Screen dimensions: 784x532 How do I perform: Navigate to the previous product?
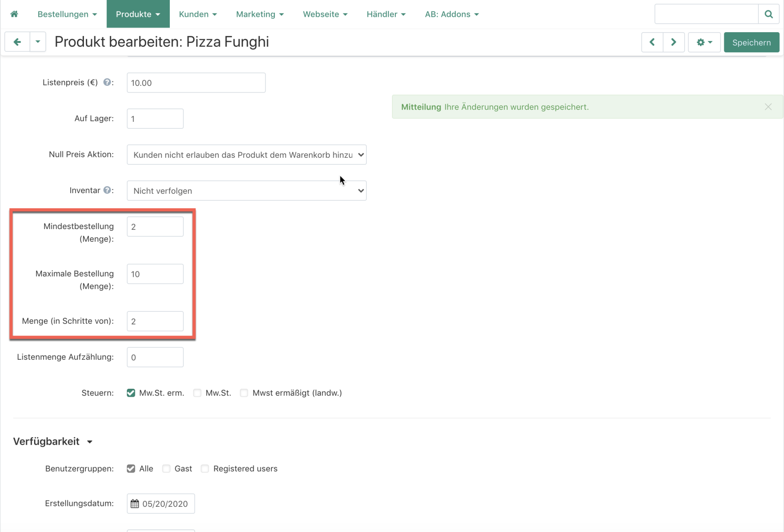click(652, 42)
